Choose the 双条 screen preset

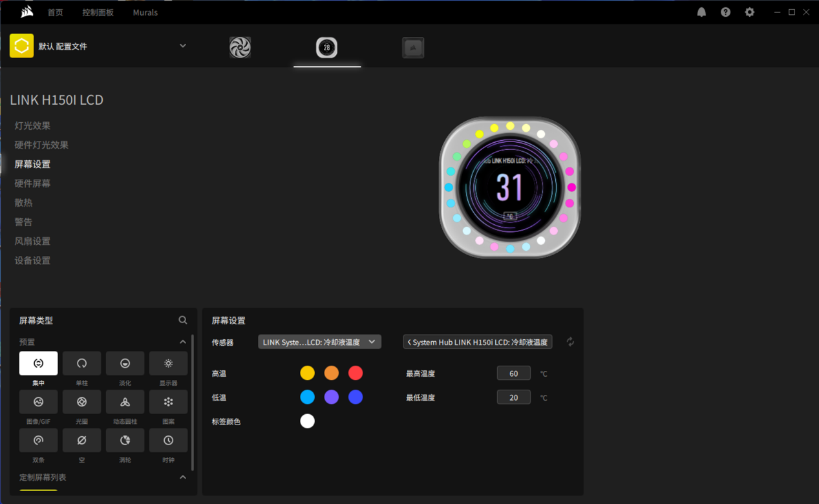[x=38, y=440]
